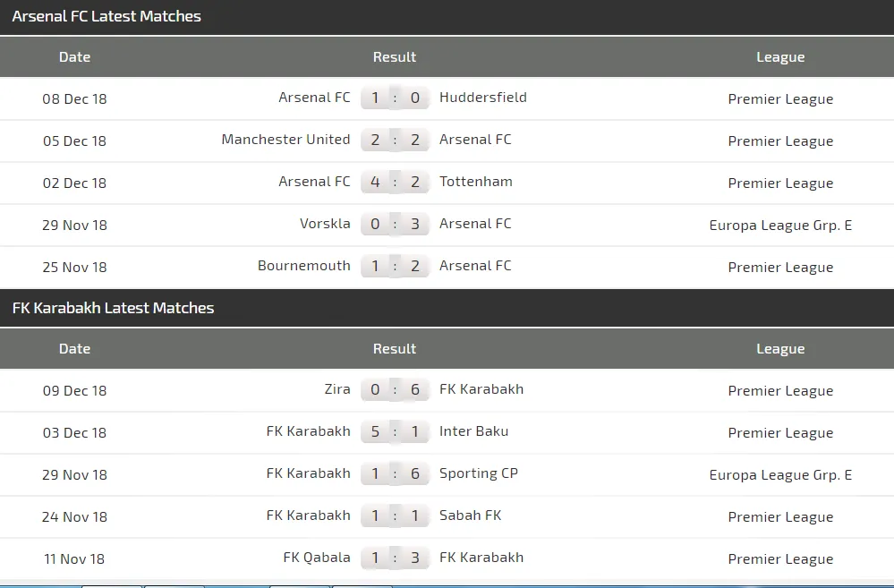The height and width of the screenshot is (588, 894).
Task: Open the score box for Arsenal vs Huddersfield
Action: [395, 98]
